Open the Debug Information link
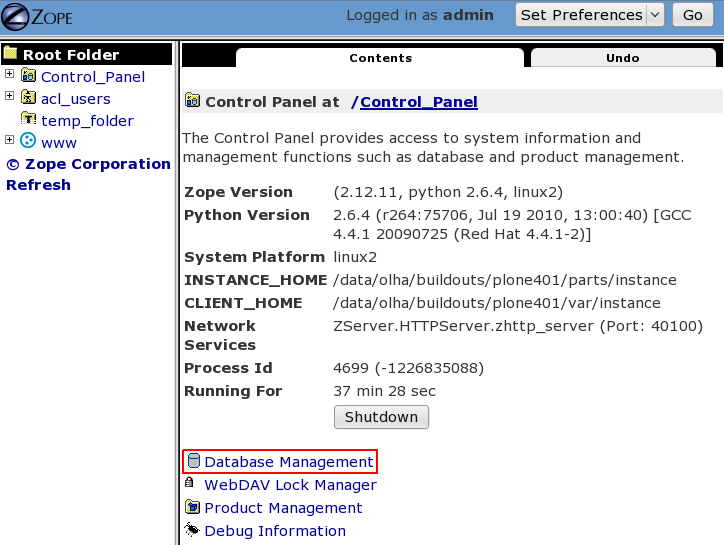Screen dimensions: 724x545 tap(275, 531)
